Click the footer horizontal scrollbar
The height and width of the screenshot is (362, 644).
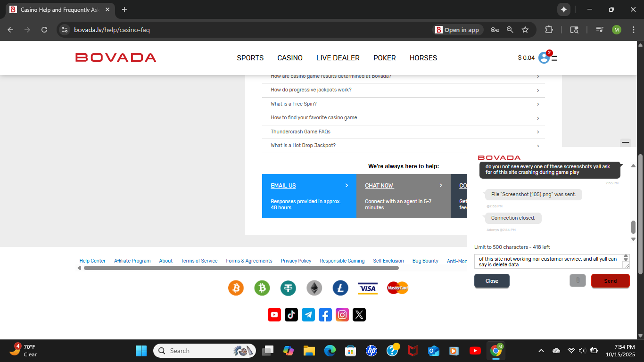point(241,268)
